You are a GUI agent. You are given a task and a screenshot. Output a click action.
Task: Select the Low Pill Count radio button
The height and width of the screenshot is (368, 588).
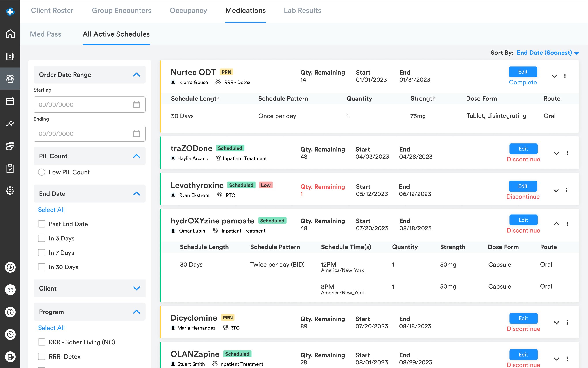(x=42, y=172)
